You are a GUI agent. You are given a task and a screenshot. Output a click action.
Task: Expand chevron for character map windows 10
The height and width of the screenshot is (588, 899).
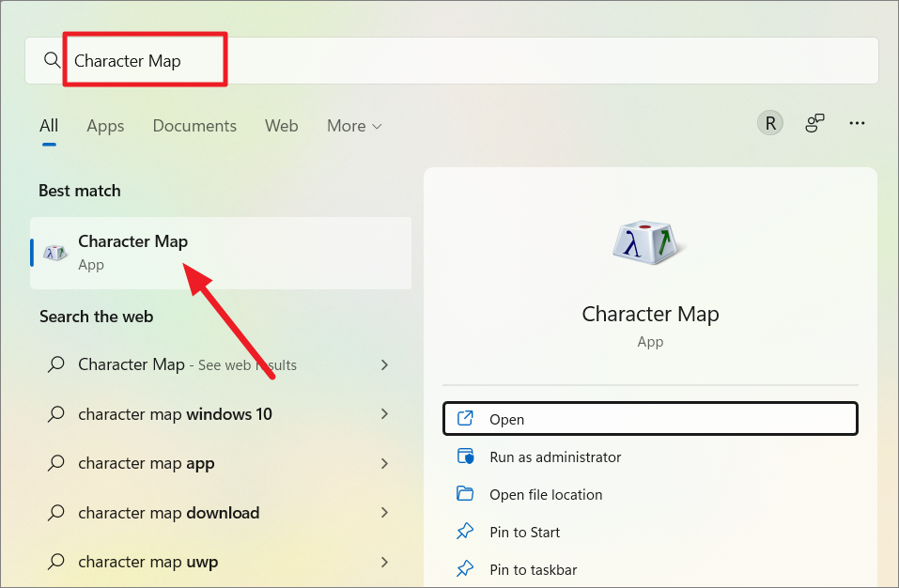click(x=385, y=414)
